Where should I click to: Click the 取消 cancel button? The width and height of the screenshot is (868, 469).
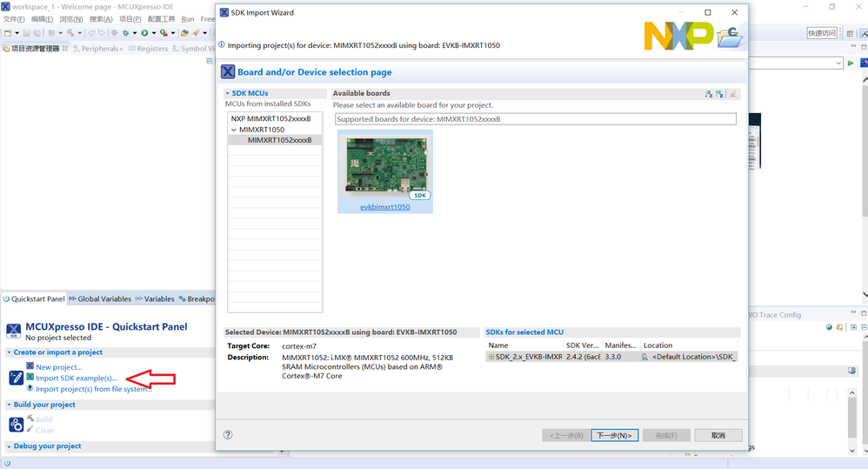[718, 435]
